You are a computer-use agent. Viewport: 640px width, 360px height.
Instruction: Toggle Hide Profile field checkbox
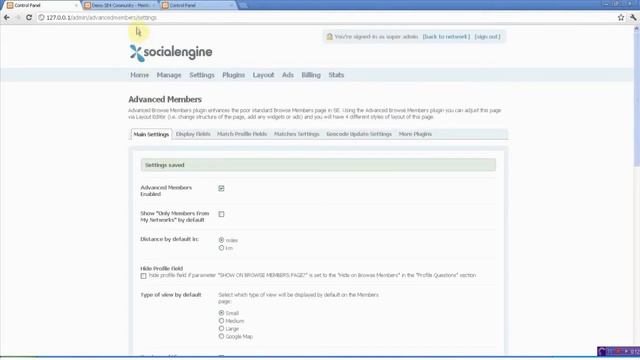click(x=143, y=276)
